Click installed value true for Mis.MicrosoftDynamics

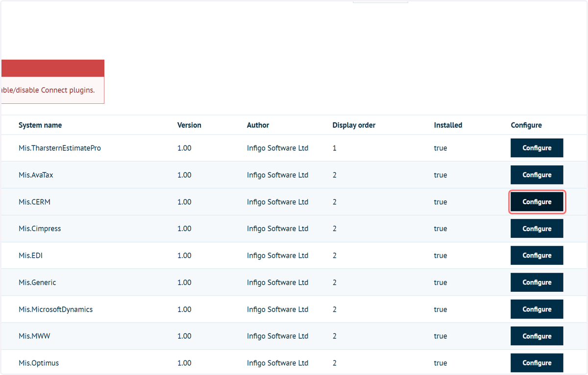pos(441,309)
